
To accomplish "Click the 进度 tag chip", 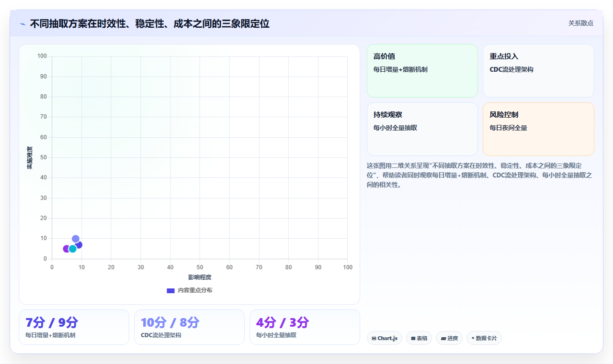I will (x=449, y=338).
